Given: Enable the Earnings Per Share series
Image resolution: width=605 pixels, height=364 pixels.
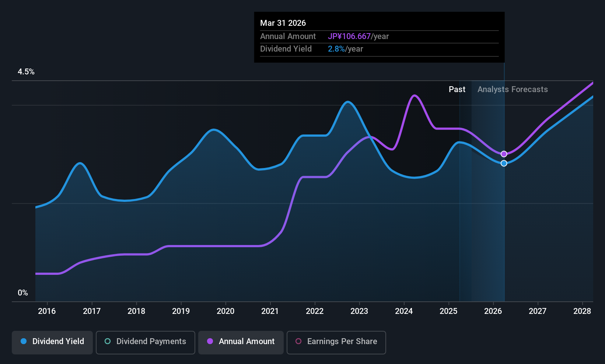Looking at the screenshot, I should [336, 342].
